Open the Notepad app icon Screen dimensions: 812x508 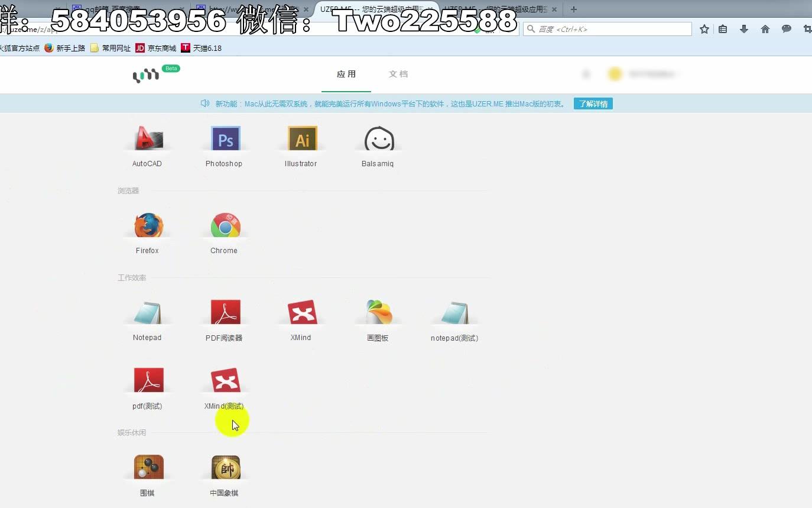(148, 313)
